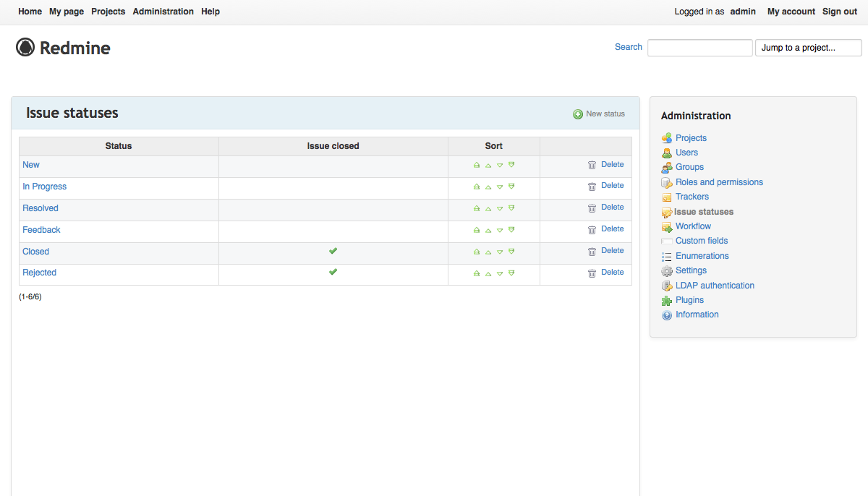Move Feedback status down one
The image size is (868, 496).
(500, 230)
